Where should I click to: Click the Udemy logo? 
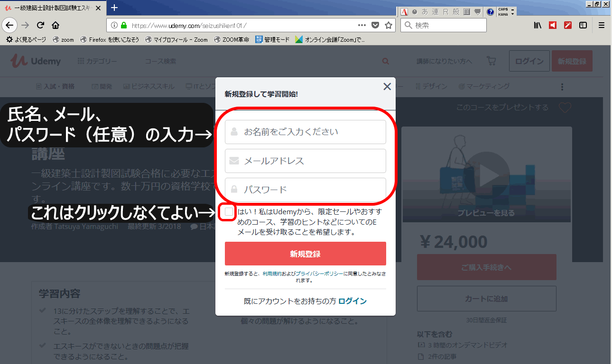click(37, 61)
